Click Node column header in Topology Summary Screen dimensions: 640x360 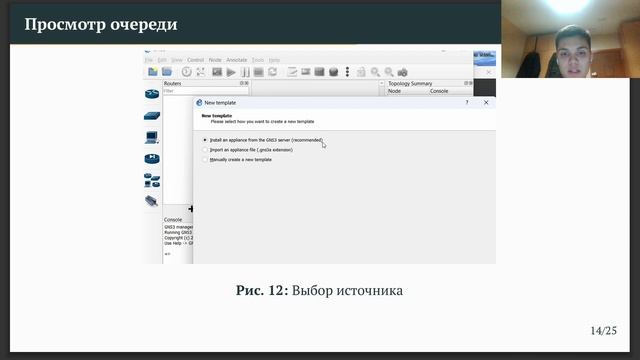394,91
